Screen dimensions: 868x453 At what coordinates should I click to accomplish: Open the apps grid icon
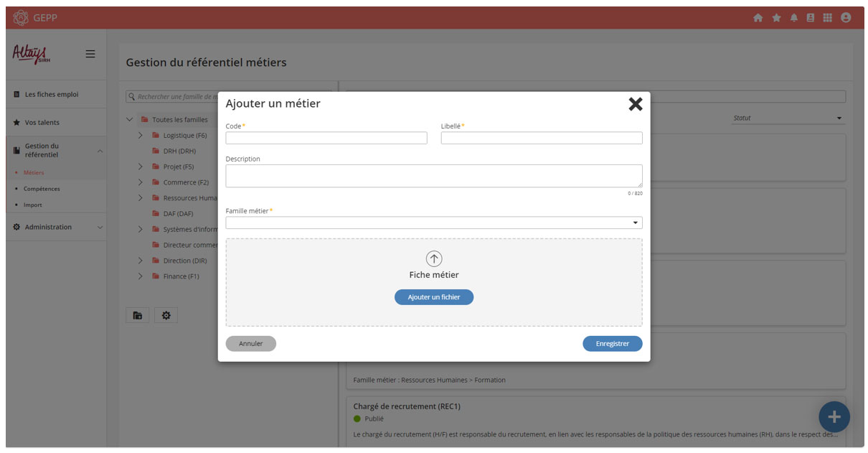pos(828,18)
